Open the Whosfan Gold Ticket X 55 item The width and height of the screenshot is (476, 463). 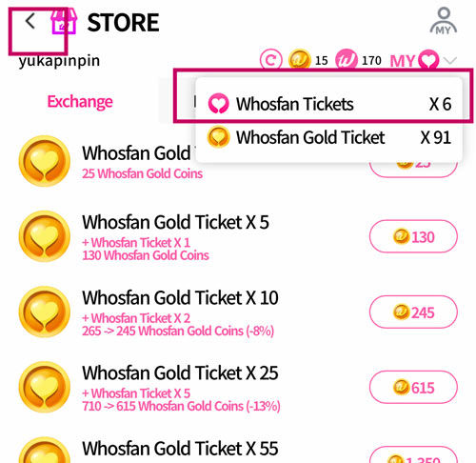(180, 449)
